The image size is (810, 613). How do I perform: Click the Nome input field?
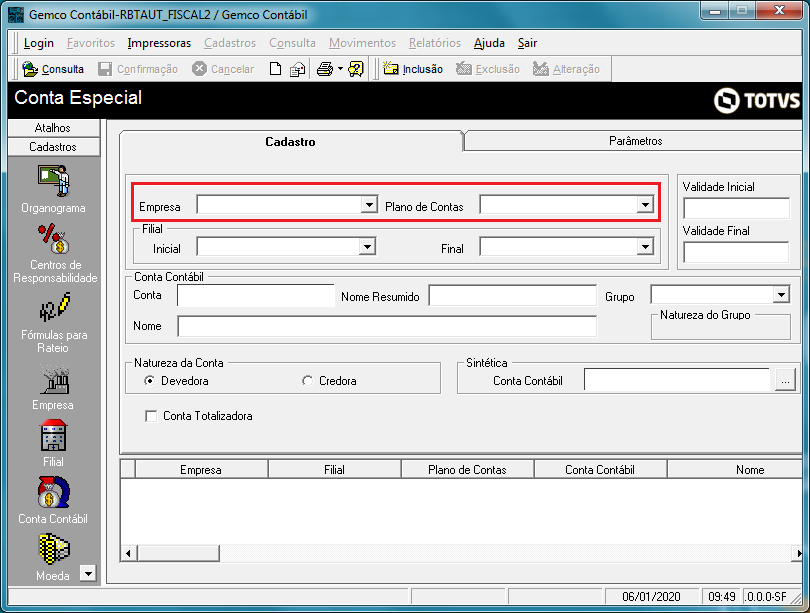tap(387, 326)
